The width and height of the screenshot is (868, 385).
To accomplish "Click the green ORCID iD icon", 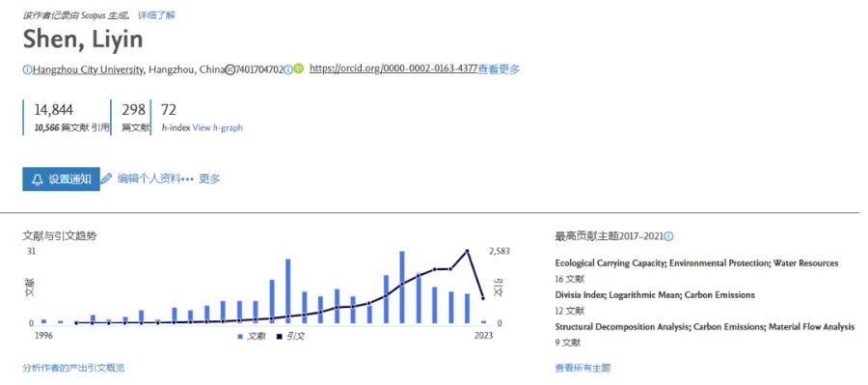I will click(x=298, y=69).
